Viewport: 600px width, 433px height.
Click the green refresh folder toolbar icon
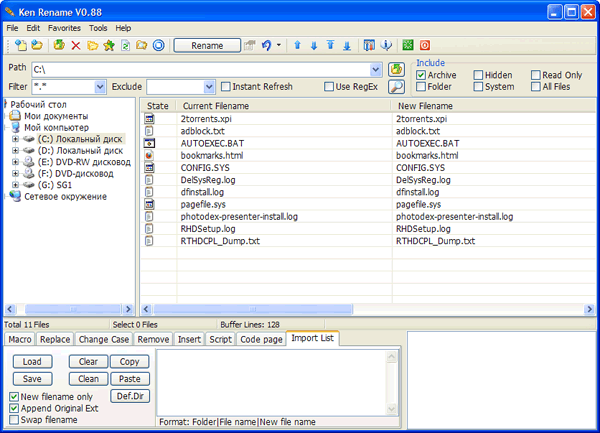[59, 45]
